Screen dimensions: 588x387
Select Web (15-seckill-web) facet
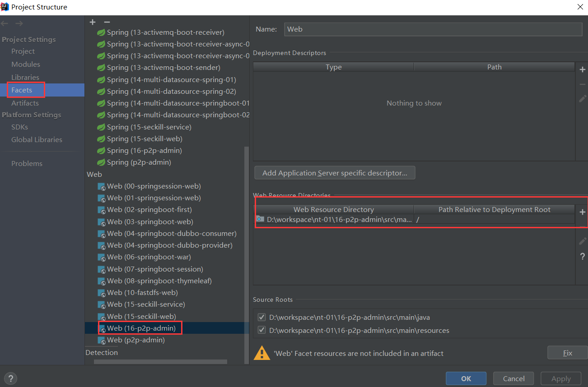[x=141, y=317]
